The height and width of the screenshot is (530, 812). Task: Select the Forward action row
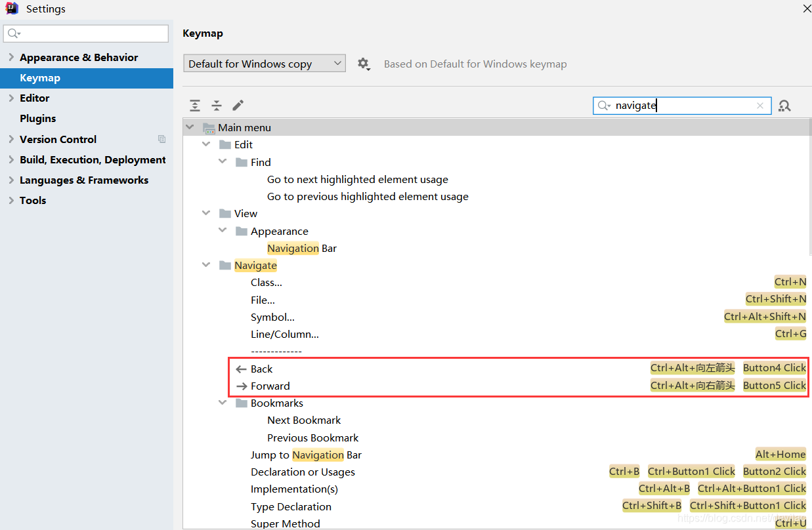tap(496, 386)
